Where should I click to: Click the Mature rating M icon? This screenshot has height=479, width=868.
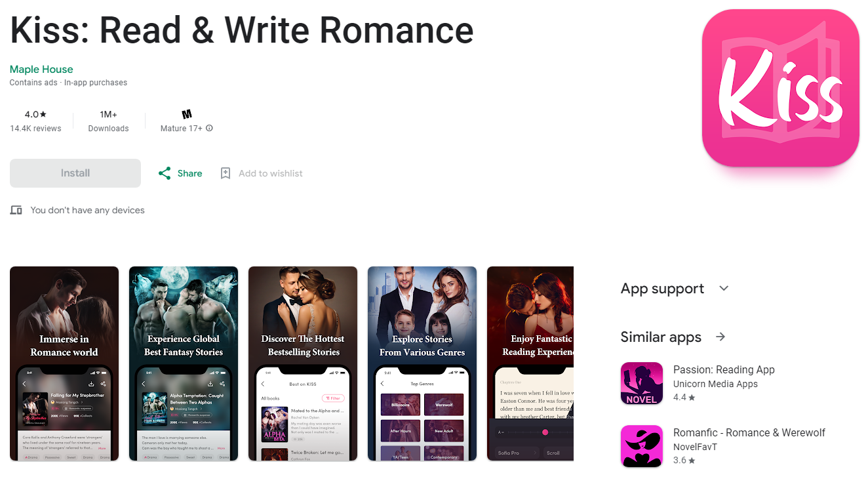click(x=187, y=114)
